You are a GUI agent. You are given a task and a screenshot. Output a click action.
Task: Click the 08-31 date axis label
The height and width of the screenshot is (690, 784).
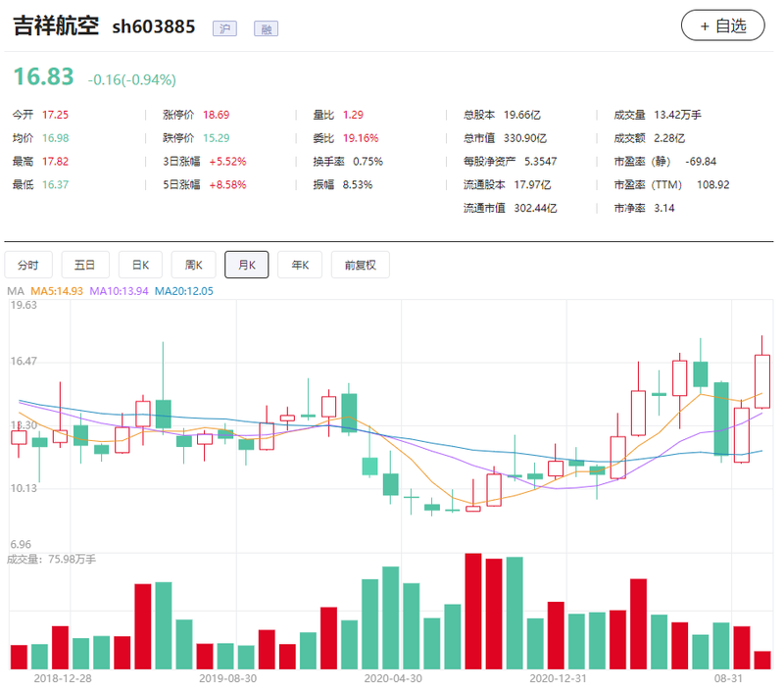click(x=728, y=678)
